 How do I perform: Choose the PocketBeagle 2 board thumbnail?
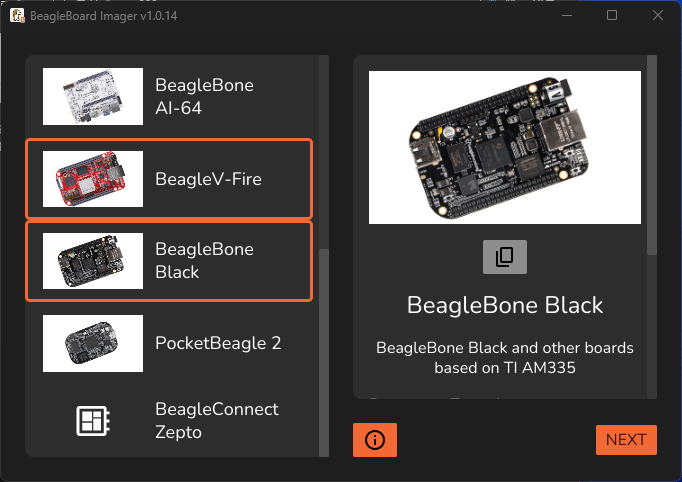pos(93,343)
